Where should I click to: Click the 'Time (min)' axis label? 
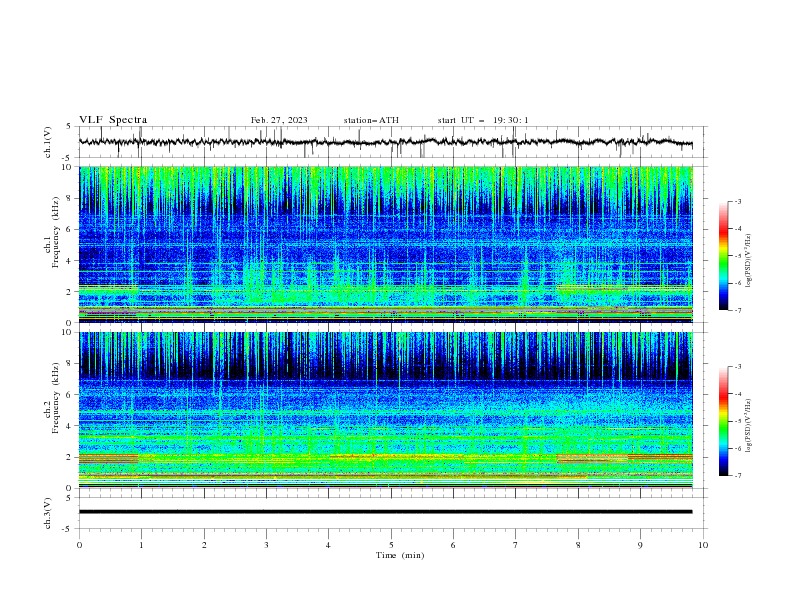click(400, 555)
